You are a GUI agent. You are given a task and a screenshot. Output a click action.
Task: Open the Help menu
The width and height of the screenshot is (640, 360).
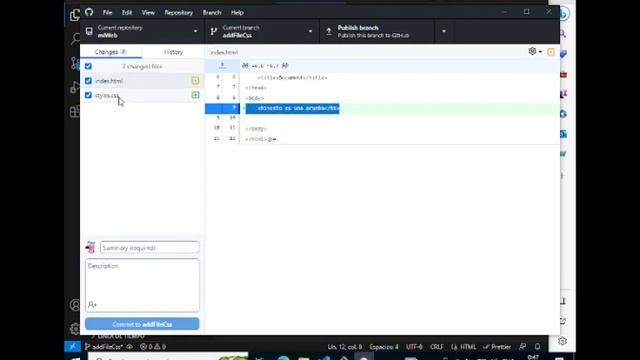point(237,12)
